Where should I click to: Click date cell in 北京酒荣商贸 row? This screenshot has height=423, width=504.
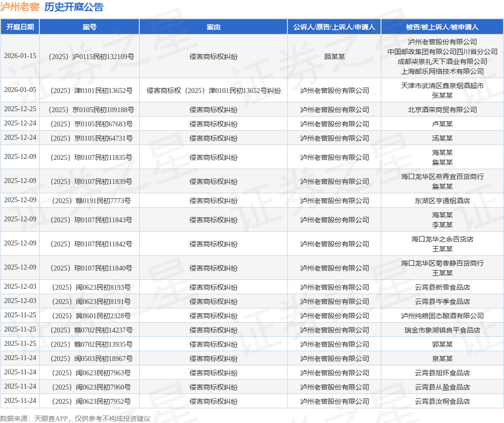pos(20,109)
